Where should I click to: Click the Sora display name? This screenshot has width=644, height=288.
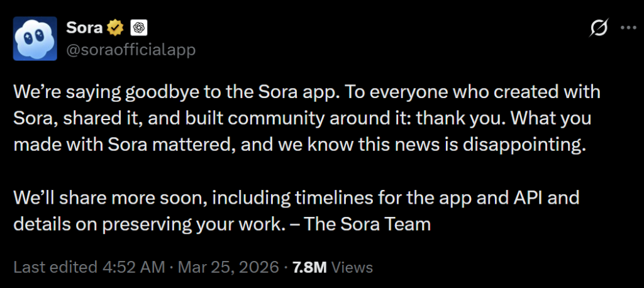[84, 28]
